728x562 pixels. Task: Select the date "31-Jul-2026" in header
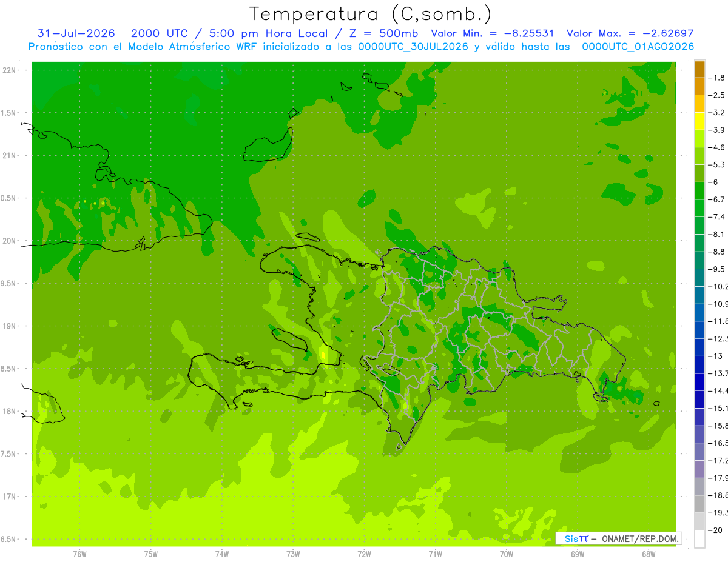click(x=76, y=34)
